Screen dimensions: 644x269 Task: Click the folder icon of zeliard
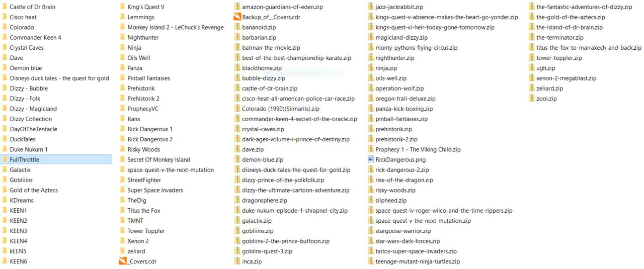122,251
